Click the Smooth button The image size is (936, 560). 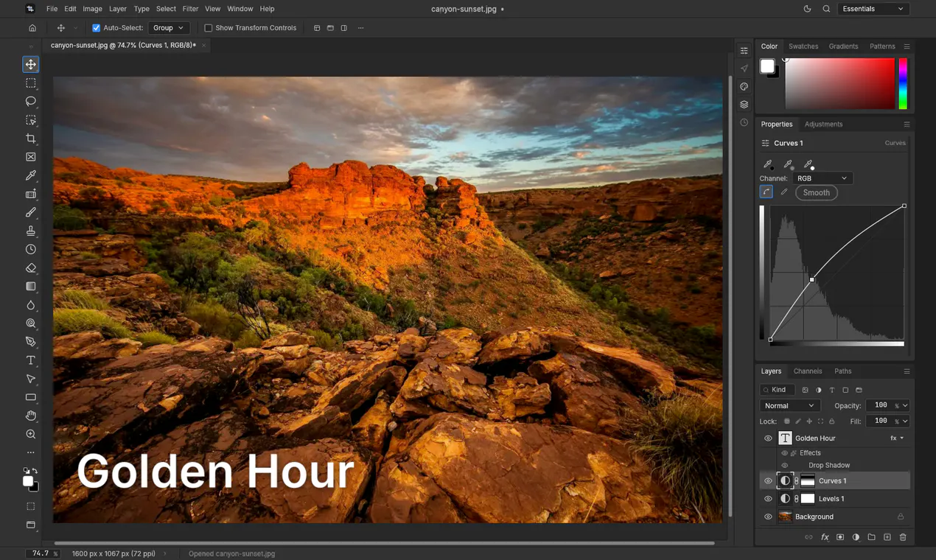817,192
